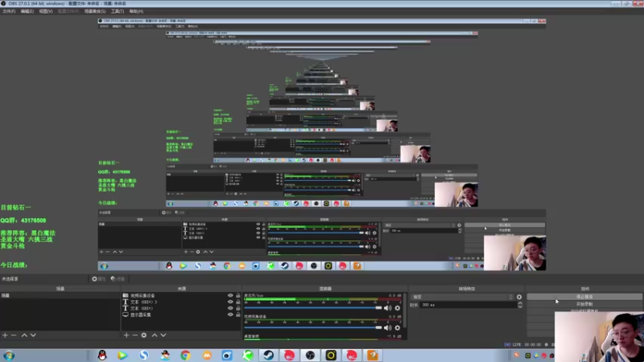The image size is (644, 362).
Task: Lock the 视频采集设备 source
Action: coord(237,295)
